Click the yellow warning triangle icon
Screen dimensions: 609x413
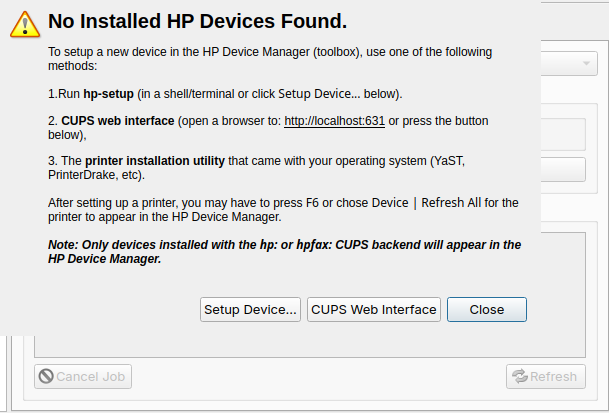(x=26, y=23)
